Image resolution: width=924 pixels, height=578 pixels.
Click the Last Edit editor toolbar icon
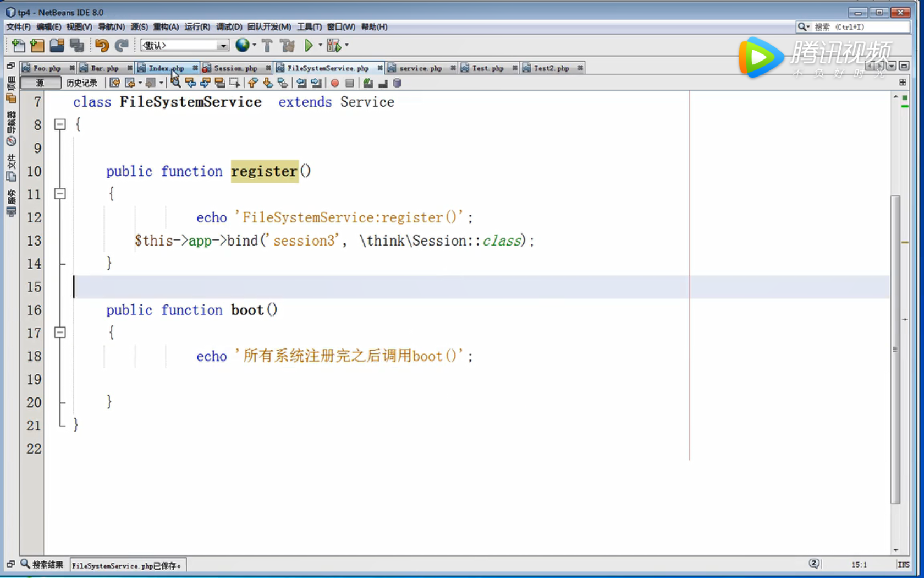114,83
